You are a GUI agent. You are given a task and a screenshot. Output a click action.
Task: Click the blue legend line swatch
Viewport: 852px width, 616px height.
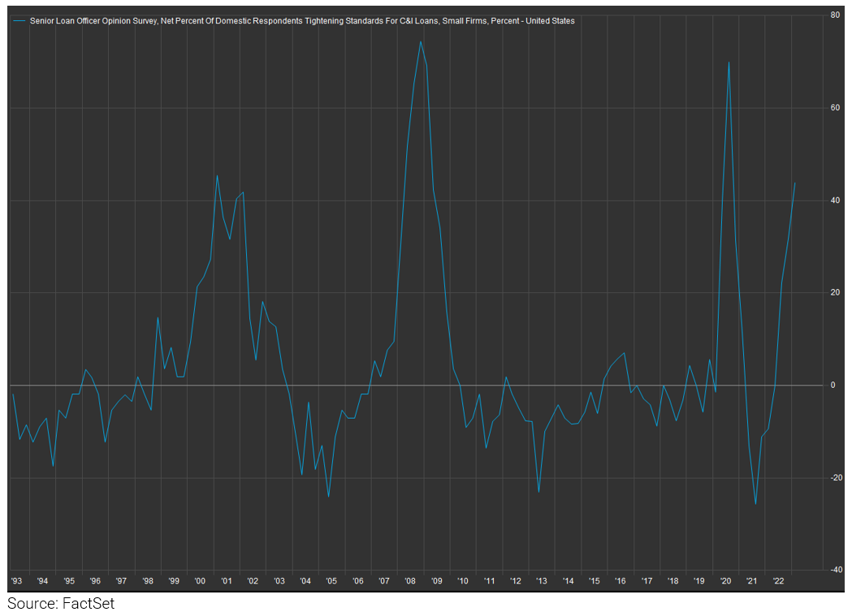click(x=20, y=21)
